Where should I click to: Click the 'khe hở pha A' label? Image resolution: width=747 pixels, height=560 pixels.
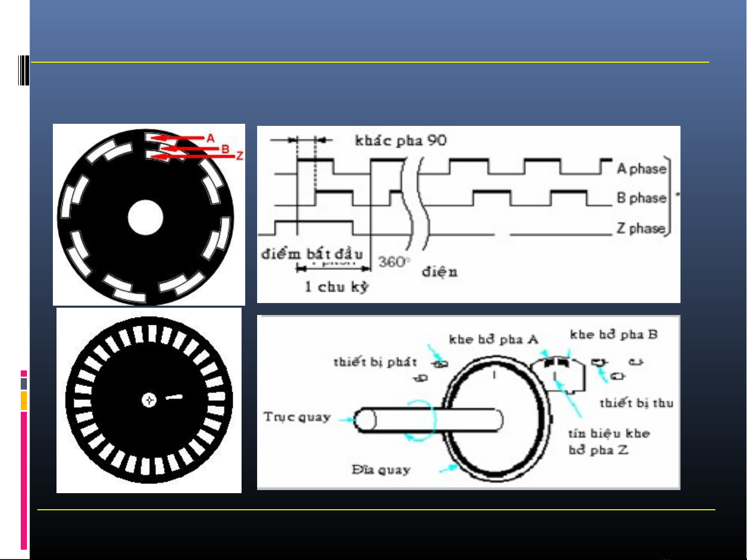point(493,339)
